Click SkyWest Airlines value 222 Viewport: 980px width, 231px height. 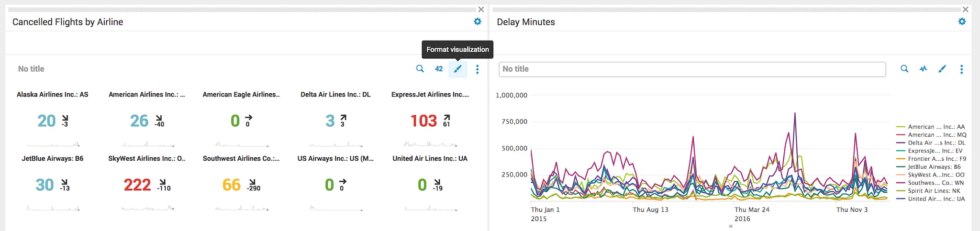[x=137, y=185]
